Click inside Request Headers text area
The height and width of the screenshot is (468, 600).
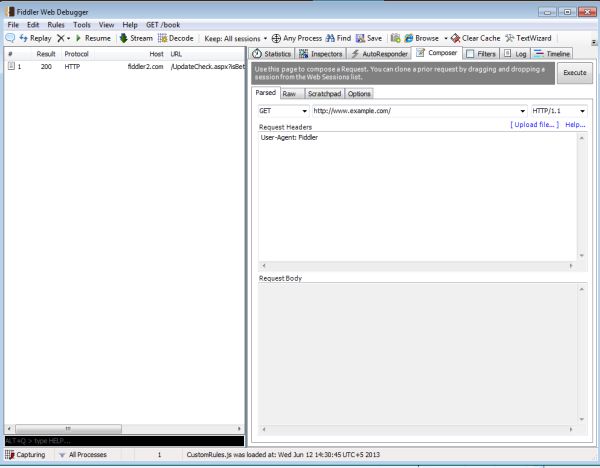(417, 196)
